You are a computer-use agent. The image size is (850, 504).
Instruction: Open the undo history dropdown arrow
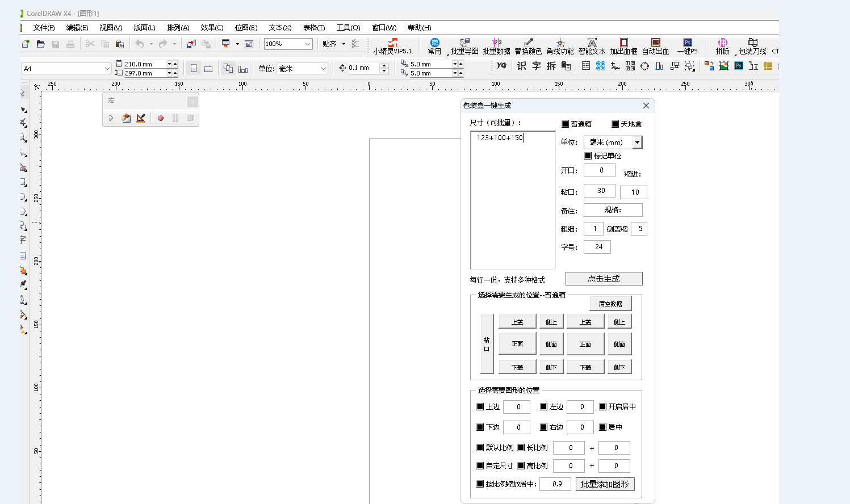point(151,44)
